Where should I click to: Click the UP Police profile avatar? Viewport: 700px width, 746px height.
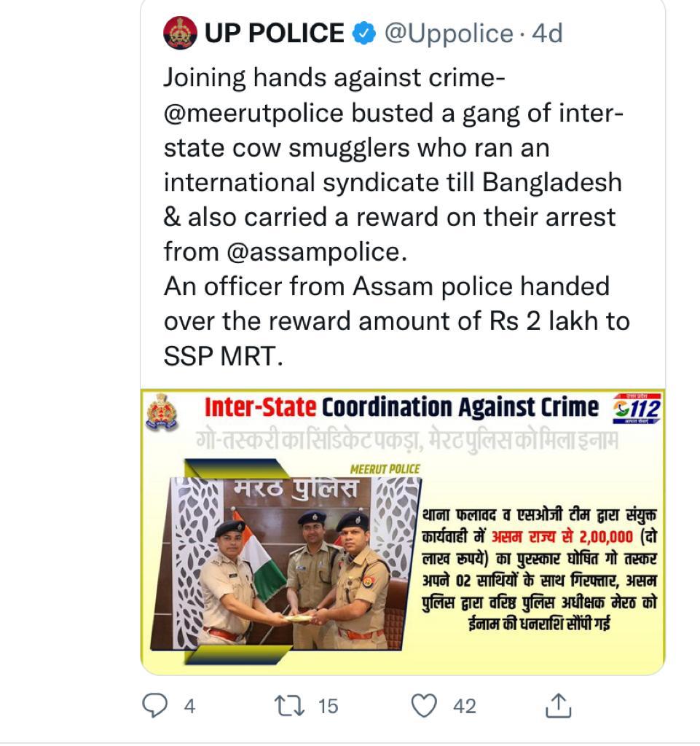[180, 33]
